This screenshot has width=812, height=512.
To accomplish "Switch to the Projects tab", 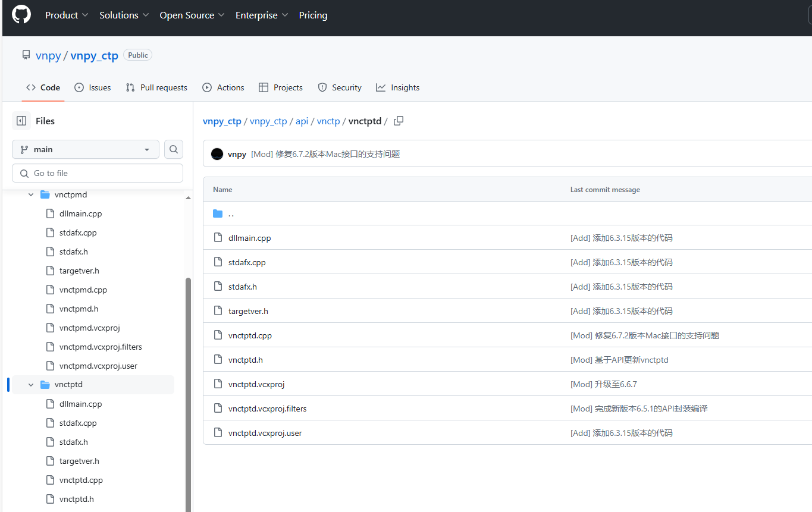I will [281, 87].
